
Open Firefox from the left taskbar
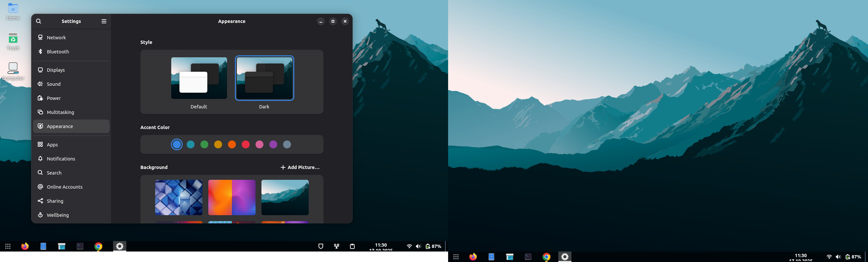click(x=25, y=246)
